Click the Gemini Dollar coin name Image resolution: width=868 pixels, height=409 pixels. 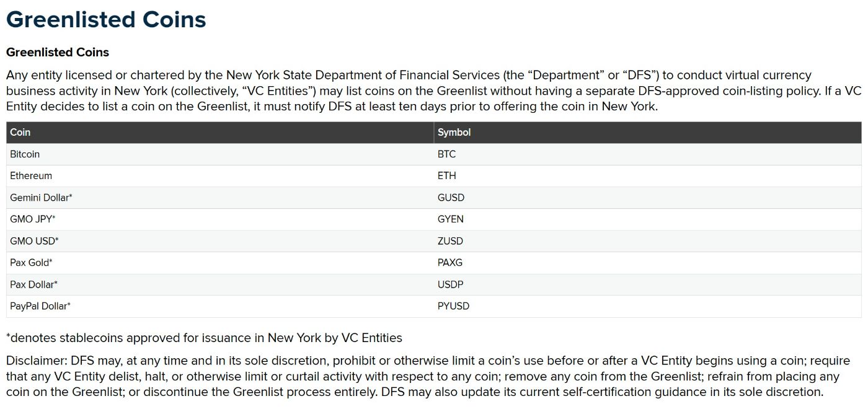pos(41,198)
